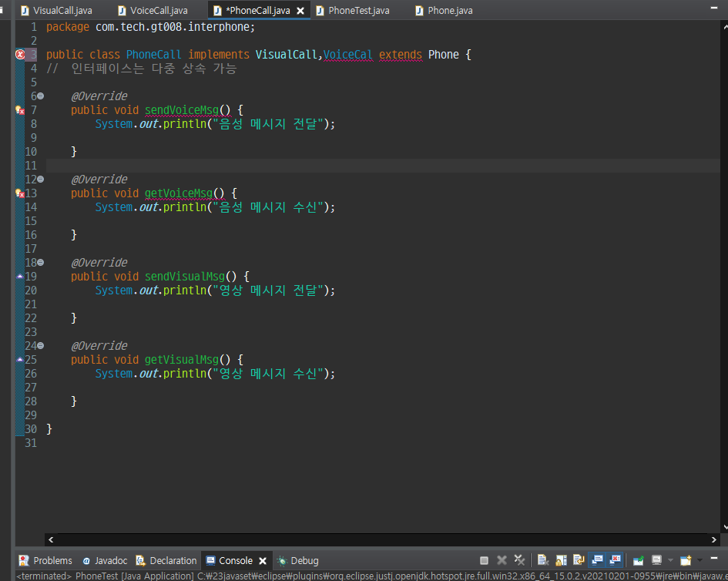Click @Override annotation on line 6

pos(99,96)
